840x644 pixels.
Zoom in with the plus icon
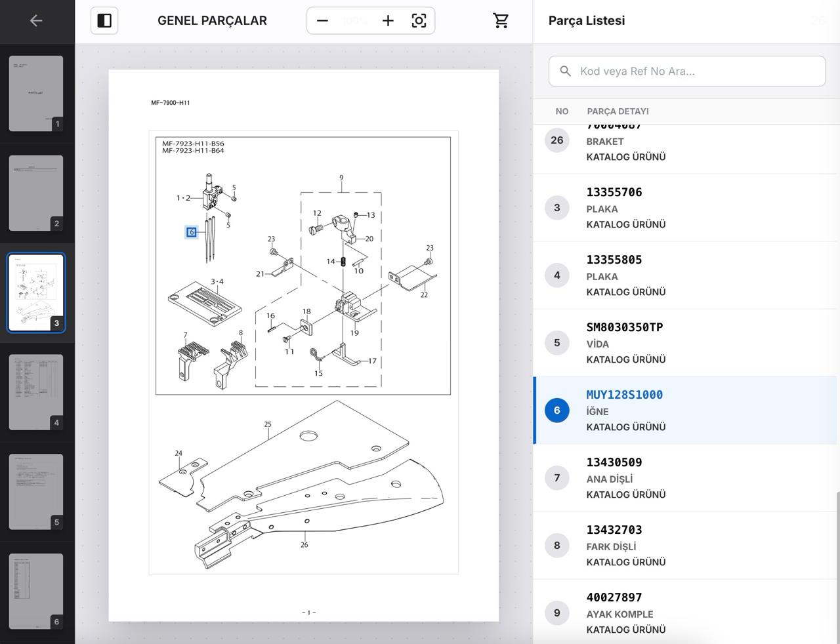(388, 21)
